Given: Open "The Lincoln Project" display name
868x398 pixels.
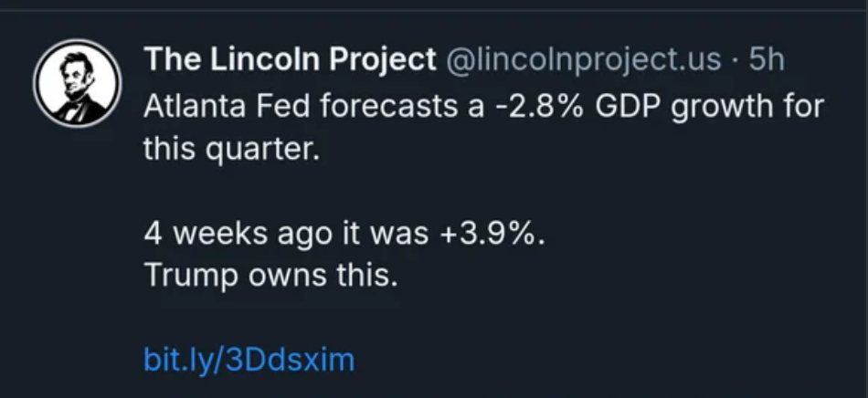Looking at the screenshot, I should coord(290,59).
